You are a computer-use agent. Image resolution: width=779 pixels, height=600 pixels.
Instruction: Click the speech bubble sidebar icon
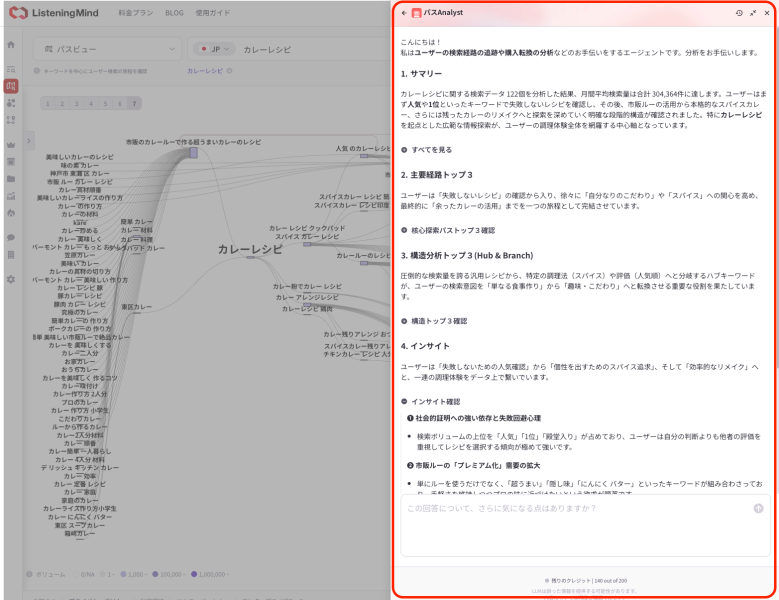pyautogui.click(x=11, y=237)
